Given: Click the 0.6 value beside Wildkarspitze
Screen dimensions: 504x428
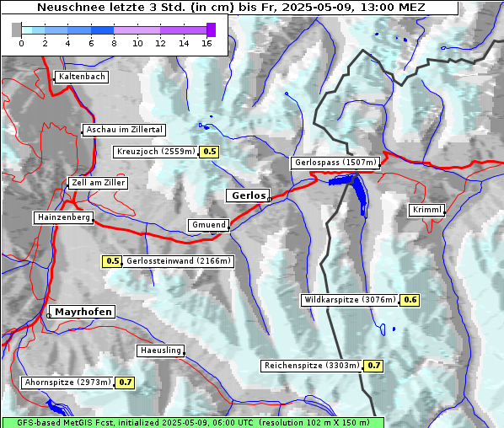Looking at the screenshot, I should click(x=410, y=300).
